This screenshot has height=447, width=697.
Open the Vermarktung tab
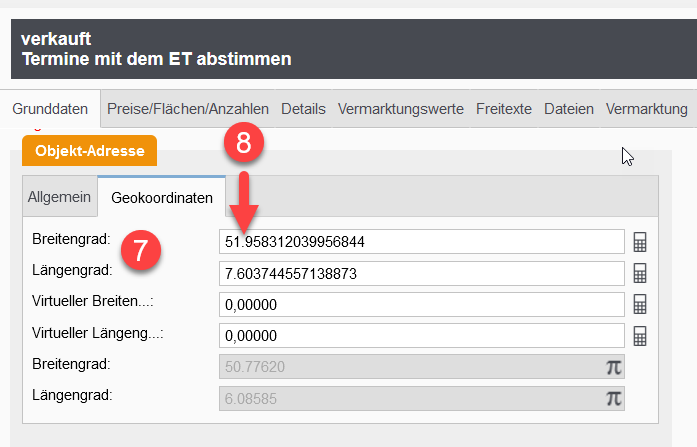pos(646,109)
